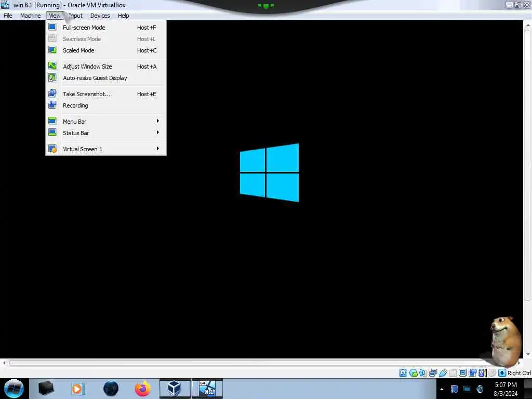The height and width of the screenshot is (399, 532).
Task: Click vertical scrollbar thumb
Action: [528, 165]
